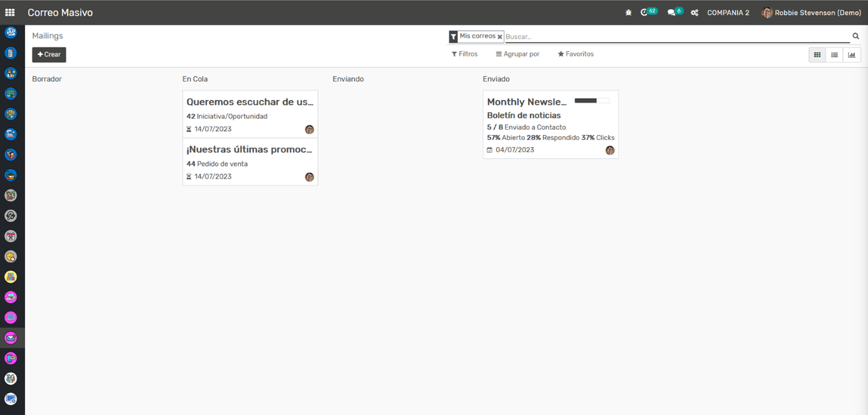
Task: Expand the Agrupar por dropdown
Action: click(517, 54)
